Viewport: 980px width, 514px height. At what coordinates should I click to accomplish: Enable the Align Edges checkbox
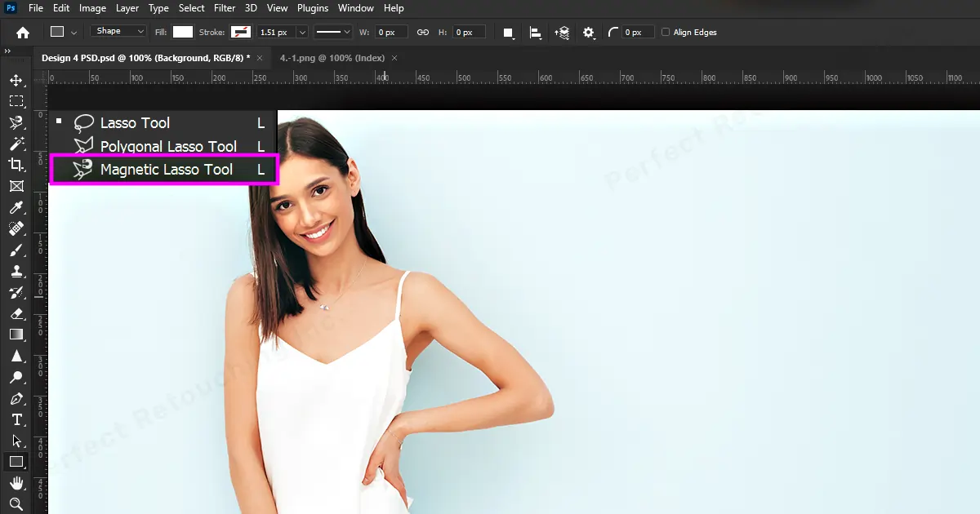666,33
